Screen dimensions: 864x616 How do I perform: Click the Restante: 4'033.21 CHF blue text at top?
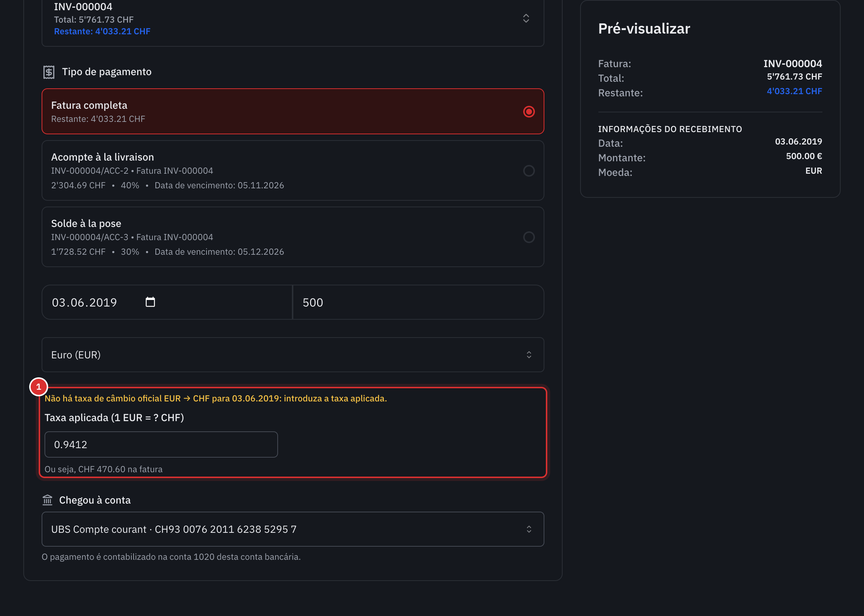click(x=102, y=31)
